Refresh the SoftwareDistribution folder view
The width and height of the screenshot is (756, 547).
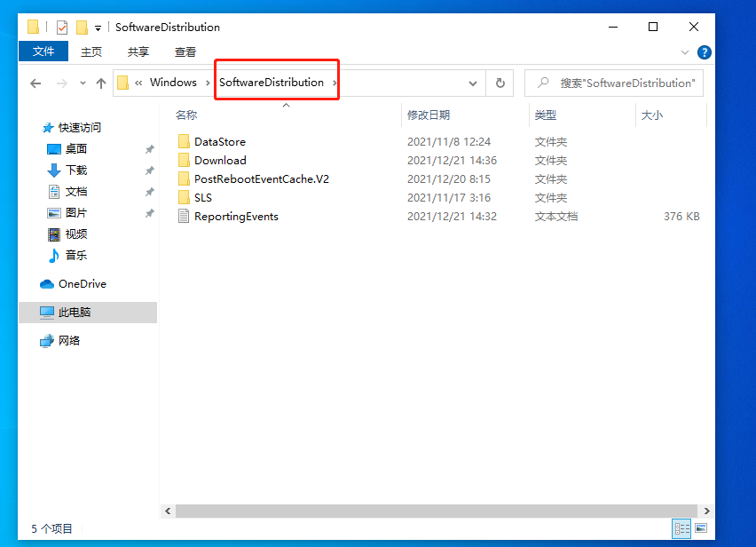(x=499, y=83)
